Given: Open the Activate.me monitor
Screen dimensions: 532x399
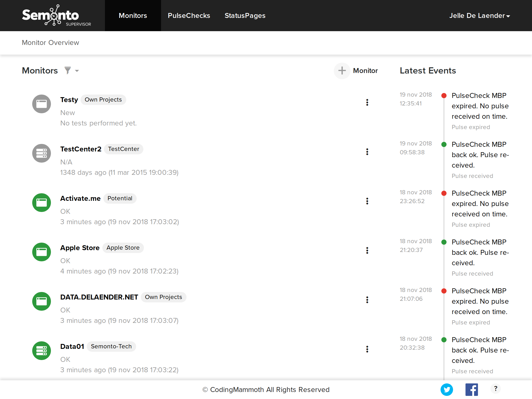Looking at the screenshot, I should tap(80, 198).
